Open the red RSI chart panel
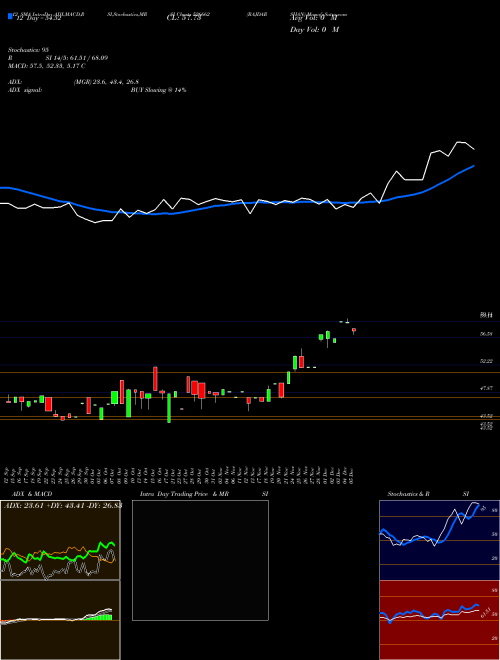 click(439, 620)
